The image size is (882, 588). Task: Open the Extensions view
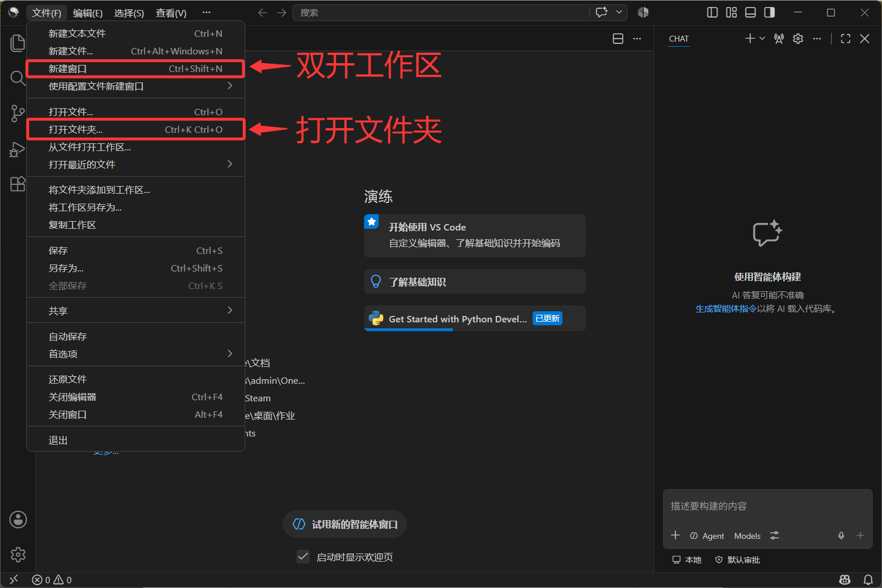(18, 184)
